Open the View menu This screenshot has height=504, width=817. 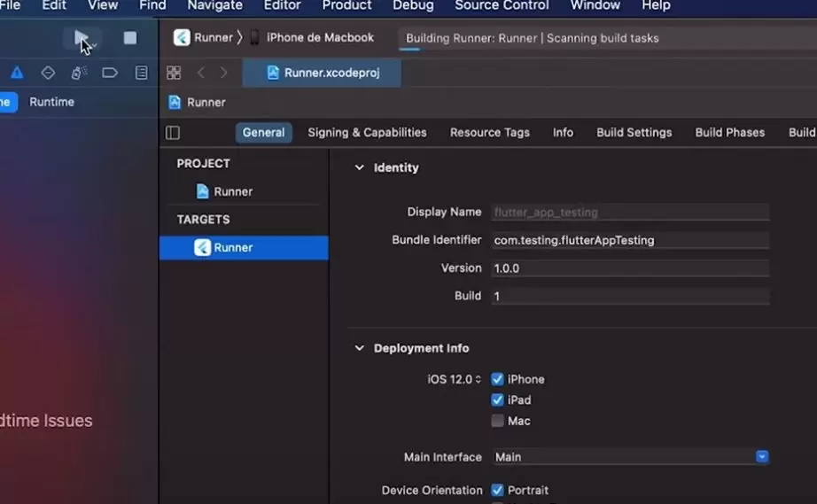103,5
